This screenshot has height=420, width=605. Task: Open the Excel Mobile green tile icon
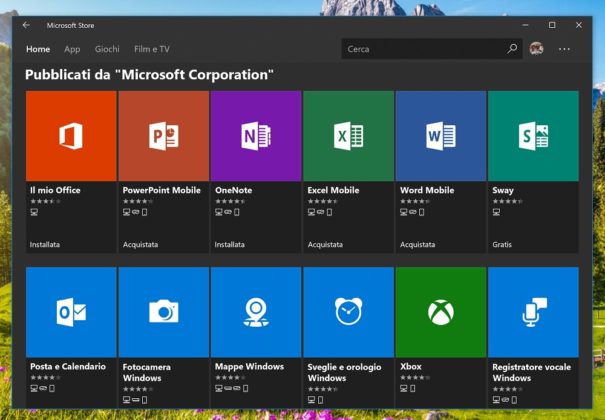(x=348, y=136)
